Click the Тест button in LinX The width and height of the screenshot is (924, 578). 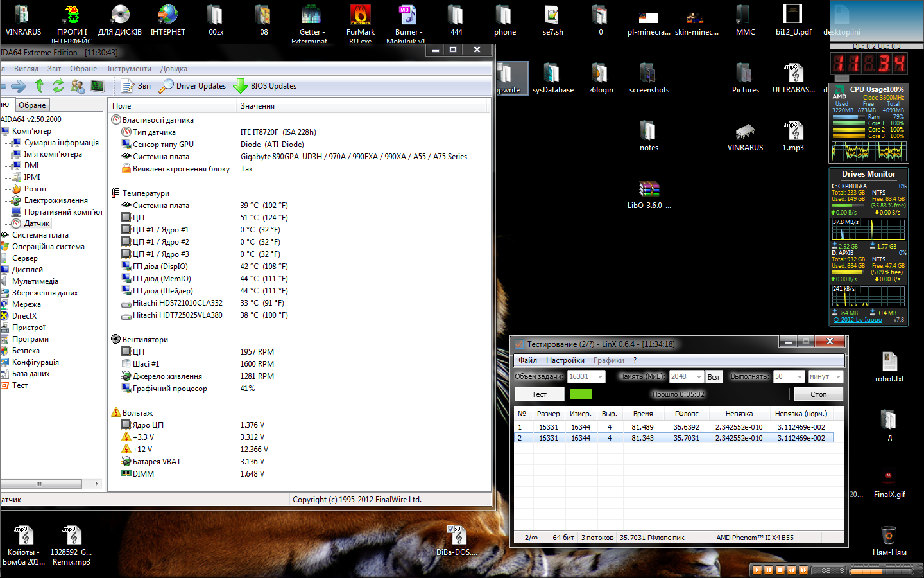[x=539, y=394]
